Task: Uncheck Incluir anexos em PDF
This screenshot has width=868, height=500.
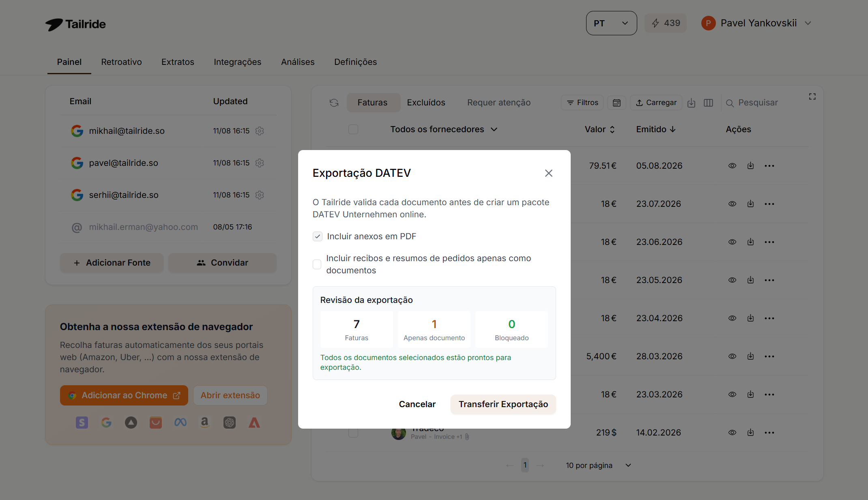Action: [318, 236]
